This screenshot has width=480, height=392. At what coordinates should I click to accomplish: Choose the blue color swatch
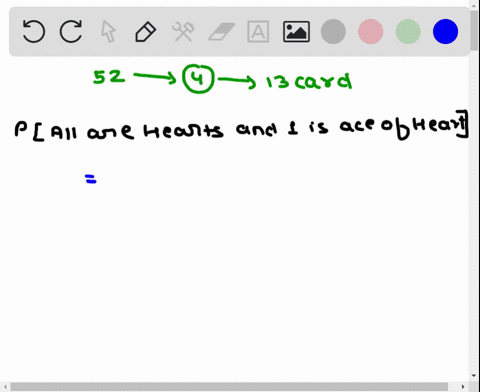[x=445, y=32]
